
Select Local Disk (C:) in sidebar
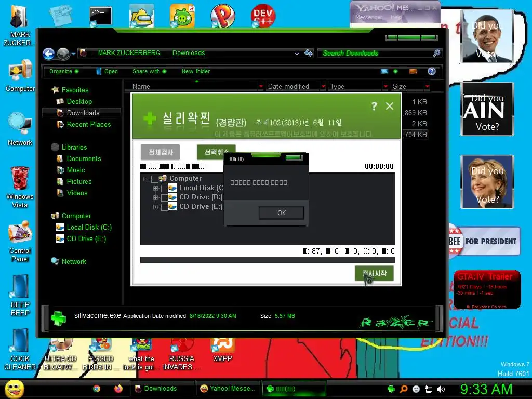click(x=84, y=228)
